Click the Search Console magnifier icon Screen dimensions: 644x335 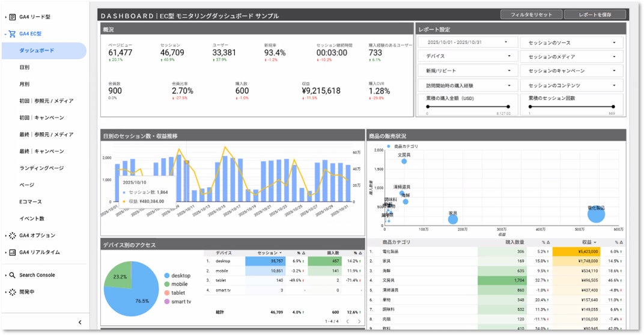click(13, 275)
